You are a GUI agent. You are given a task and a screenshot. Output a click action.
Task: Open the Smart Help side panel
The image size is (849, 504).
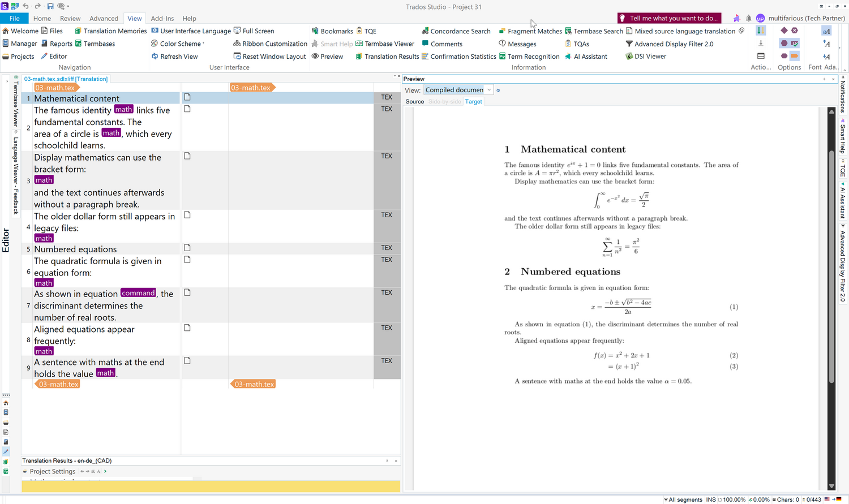click(843, 137)
